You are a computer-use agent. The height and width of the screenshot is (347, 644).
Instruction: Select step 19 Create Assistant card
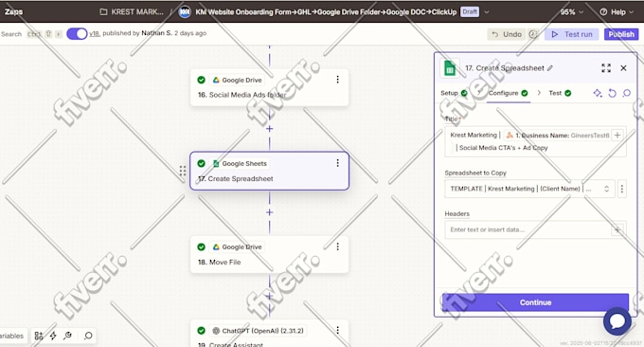[x=269, y=334]
